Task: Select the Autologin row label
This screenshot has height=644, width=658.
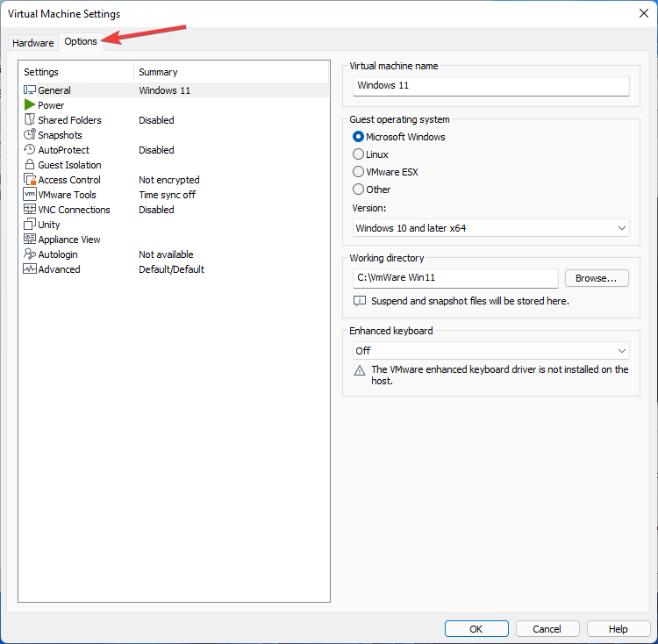Action: pyautogui.click(x=58, y=254)
